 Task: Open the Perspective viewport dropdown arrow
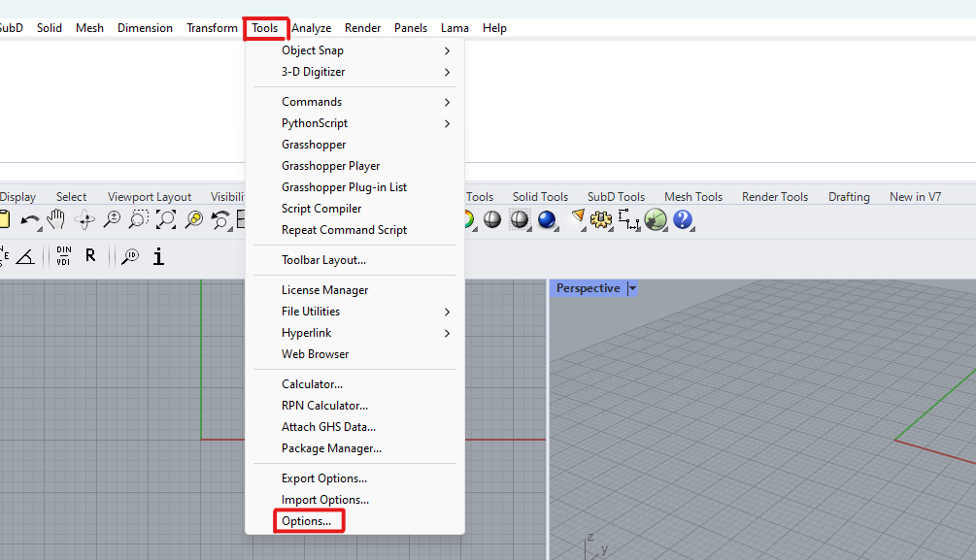click(632, 288)
